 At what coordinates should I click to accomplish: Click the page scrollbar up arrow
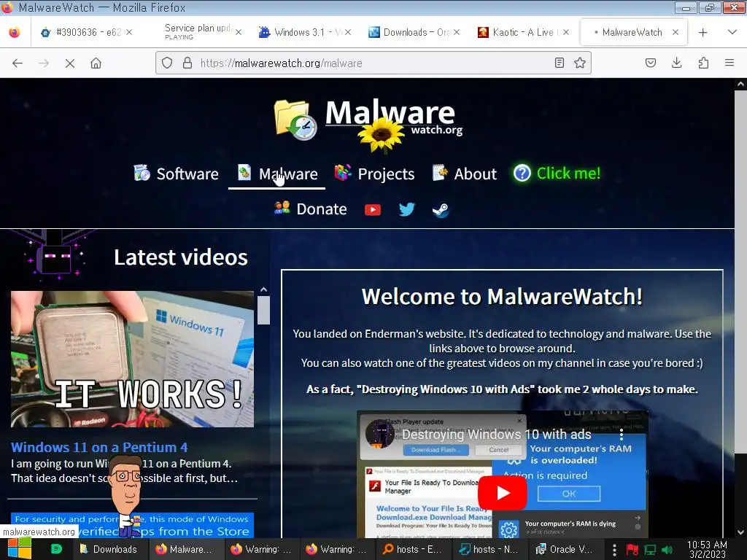click(740, 85)
